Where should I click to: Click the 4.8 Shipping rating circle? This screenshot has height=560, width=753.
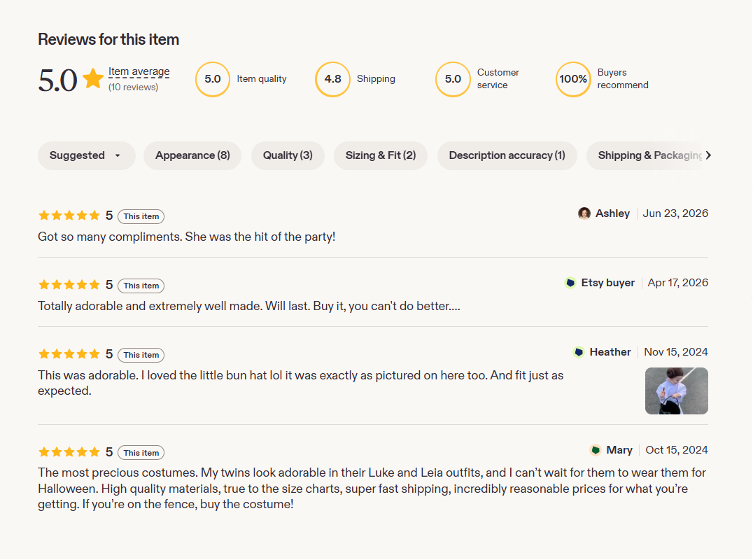click(333, 79)
